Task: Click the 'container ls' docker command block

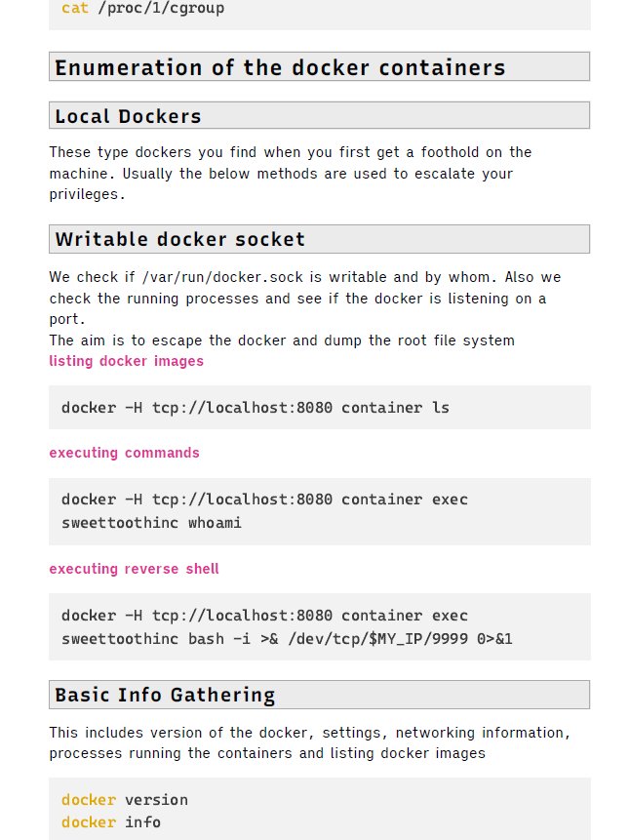Action: [319, 407]
